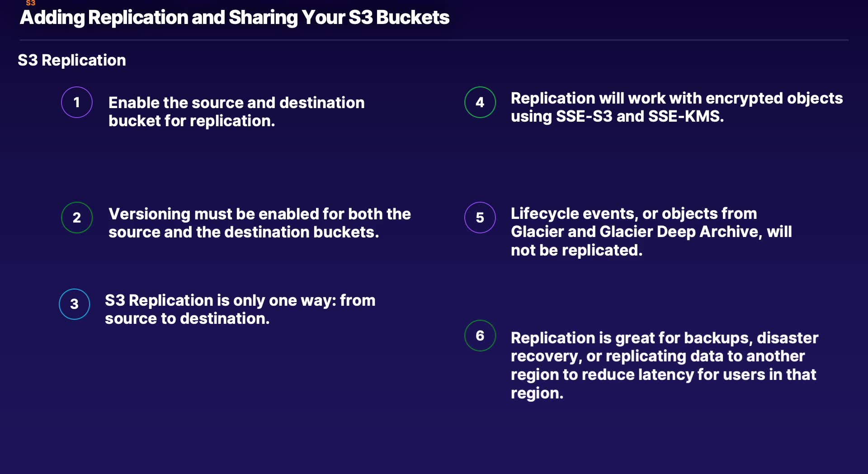Click the small orange S3 label
The image size is (868, 474).
[30, 3]
